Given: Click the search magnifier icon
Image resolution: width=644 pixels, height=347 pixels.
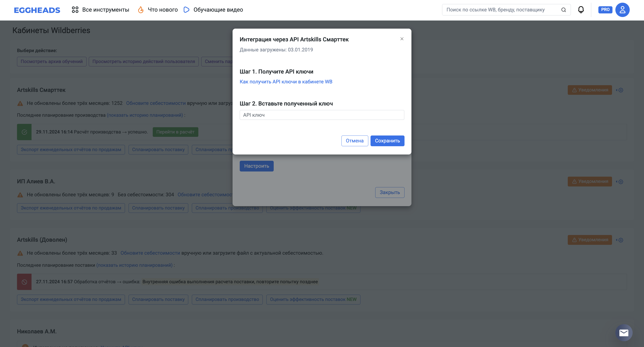Looking at the screenshot, I should tap(563, 10).
